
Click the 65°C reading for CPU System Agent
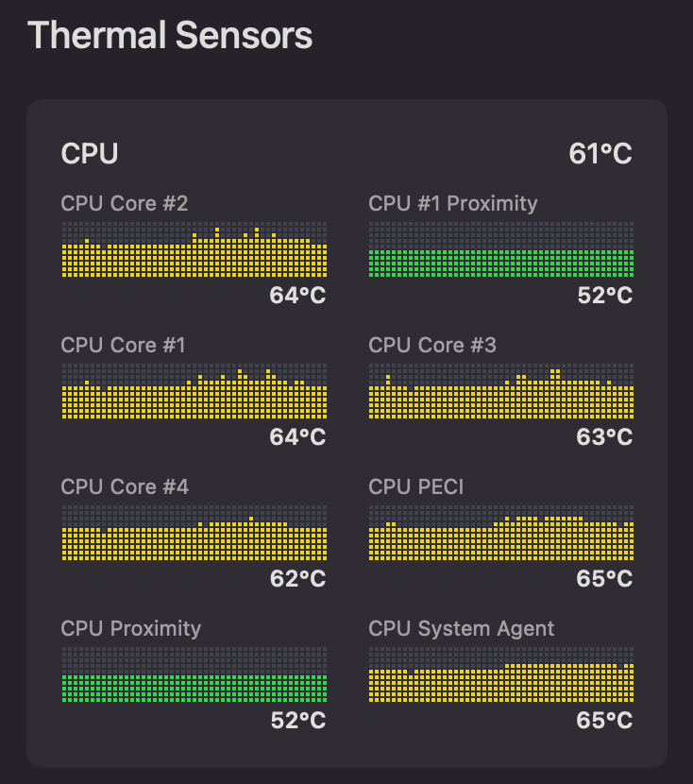coord(604,720)
